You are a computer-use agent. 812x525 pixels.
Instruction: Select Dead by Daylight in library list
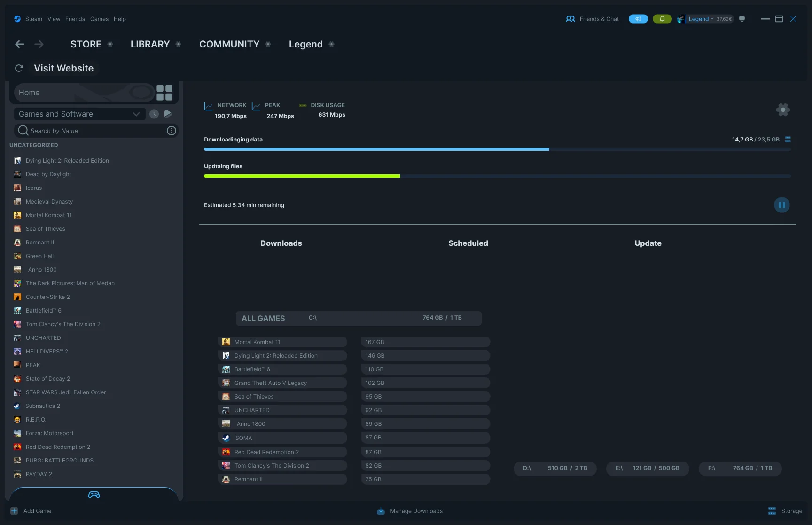click(x=48, y=174)
